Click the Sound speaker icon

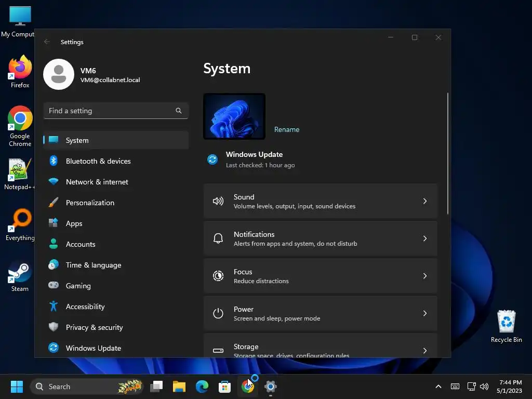point(218,201)
